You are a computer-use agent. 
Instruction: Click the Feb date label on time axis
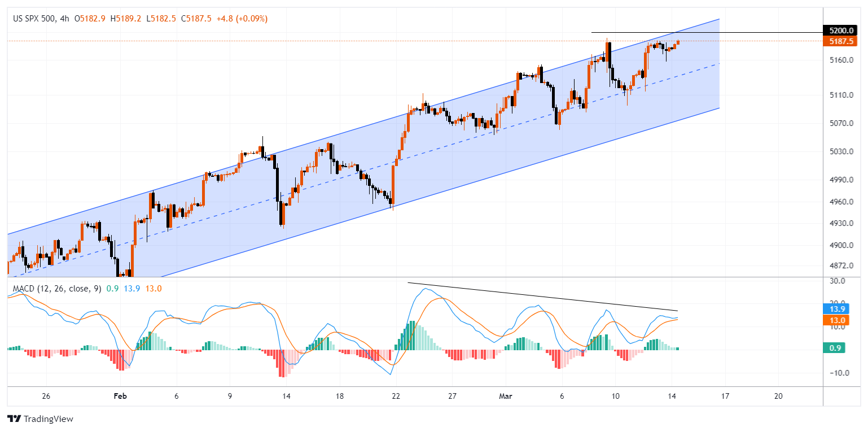pyautogui.click(x=120, y=396)
